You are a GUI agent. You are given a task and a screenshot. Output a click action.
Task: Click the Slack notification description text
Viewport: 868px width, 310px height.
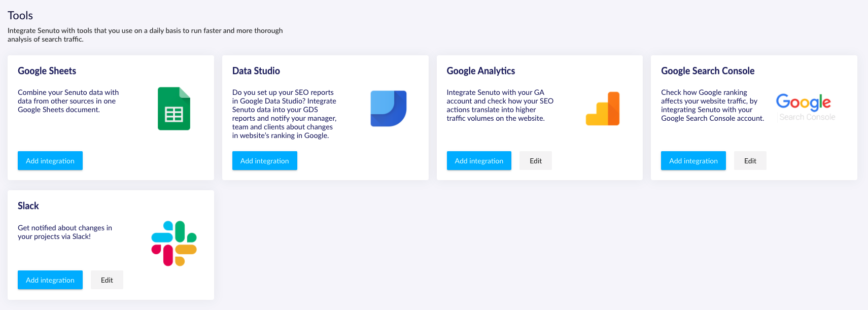coord(65,232)
